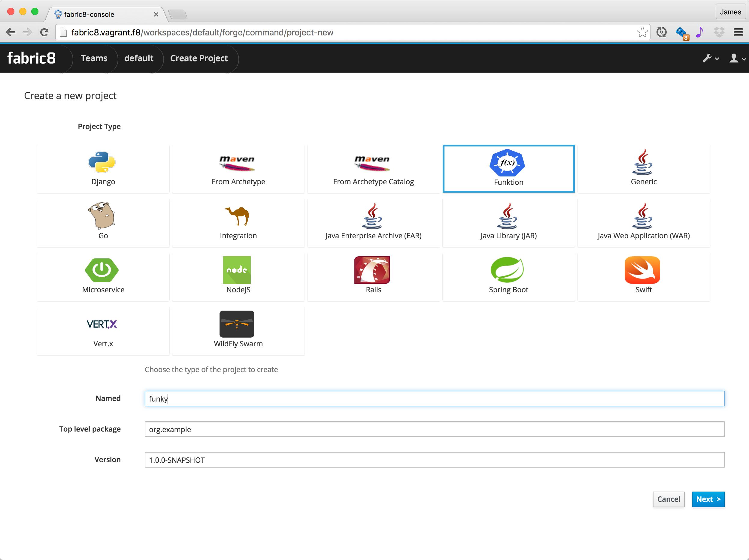Viewport: 749px width, 560px height.
Task: Go to the Teams breadcrumb
Action: pyautogui.click(x=94, y=58)
